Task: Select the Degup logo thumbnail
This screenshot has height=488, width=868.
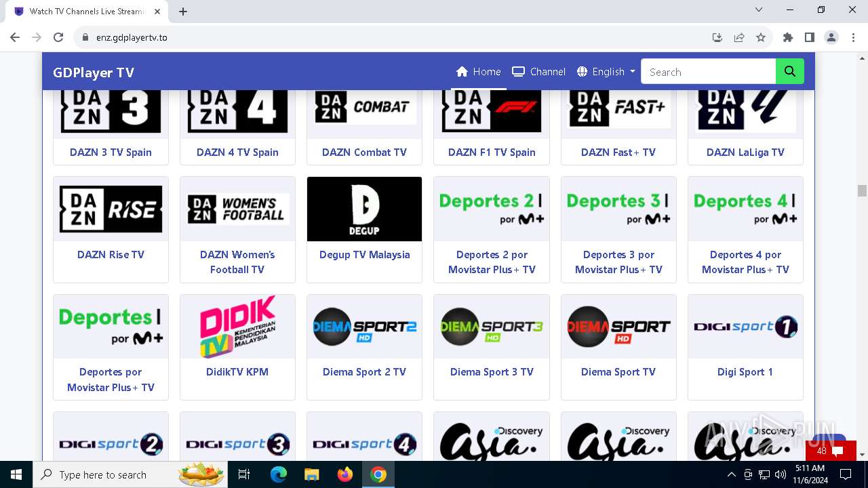Action: (x=364, y=209)
